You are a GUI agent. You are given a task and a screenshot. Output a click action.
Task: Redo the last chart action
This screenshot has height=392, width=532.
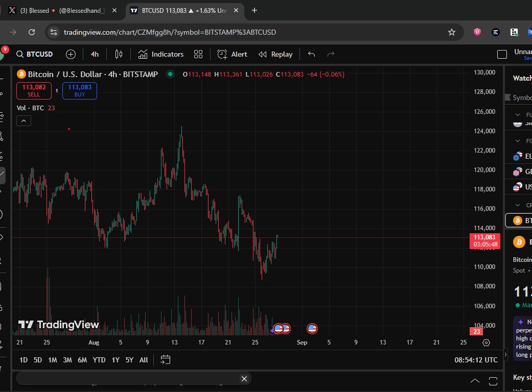331,54
